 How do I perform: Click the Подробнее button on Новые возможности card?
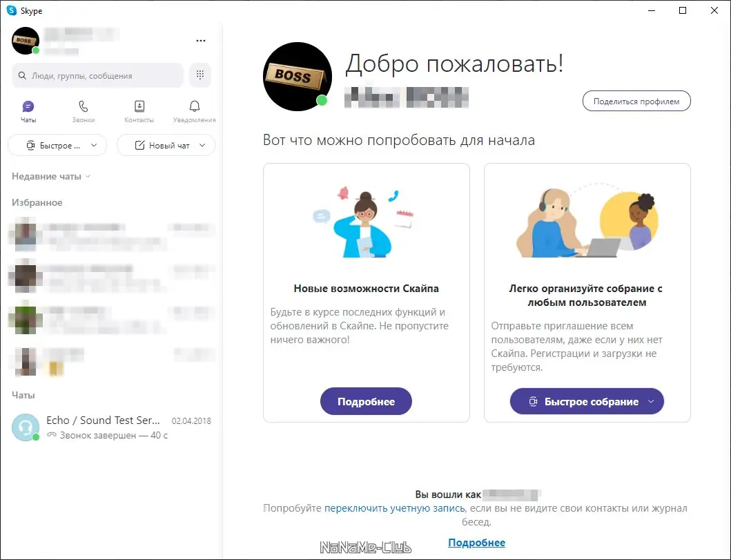click(x=366, y=401)
